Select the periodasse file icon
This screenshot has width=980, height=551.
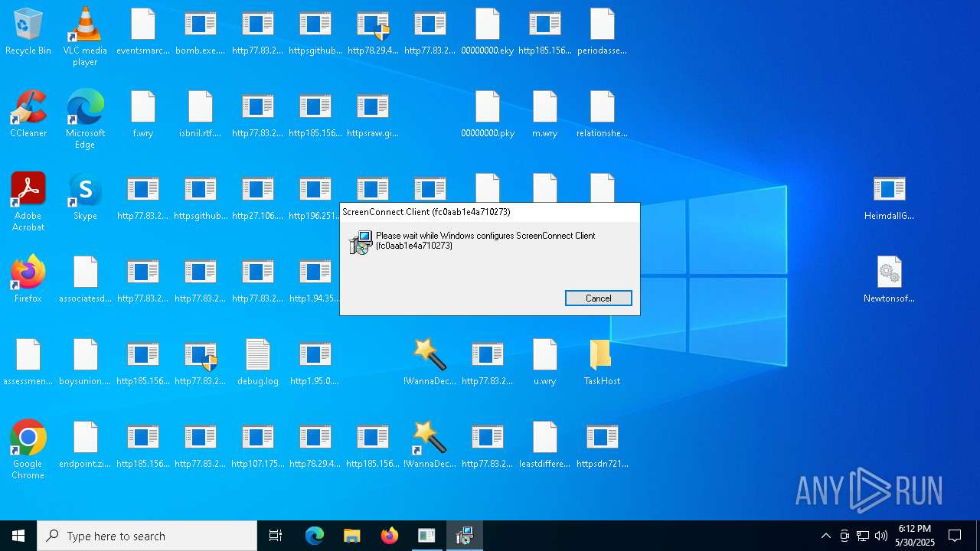(603, 31)
